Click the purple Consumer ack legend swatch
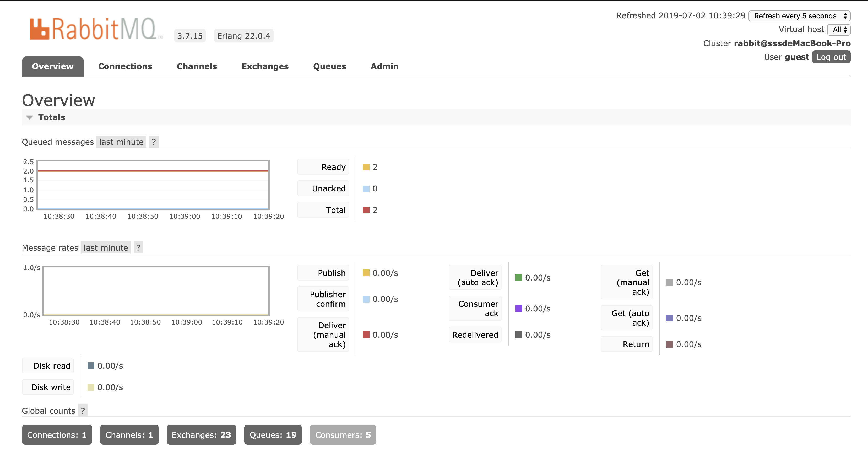The width and height of the screenshot is (868, 453). pyautogui.click(x=518, y=308)
